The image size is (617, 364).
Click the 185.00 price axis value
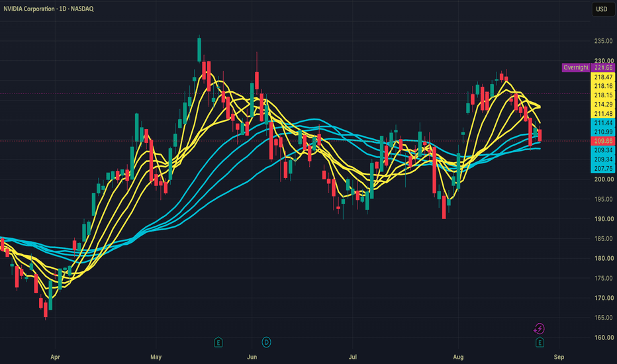[x=604, y=238]
